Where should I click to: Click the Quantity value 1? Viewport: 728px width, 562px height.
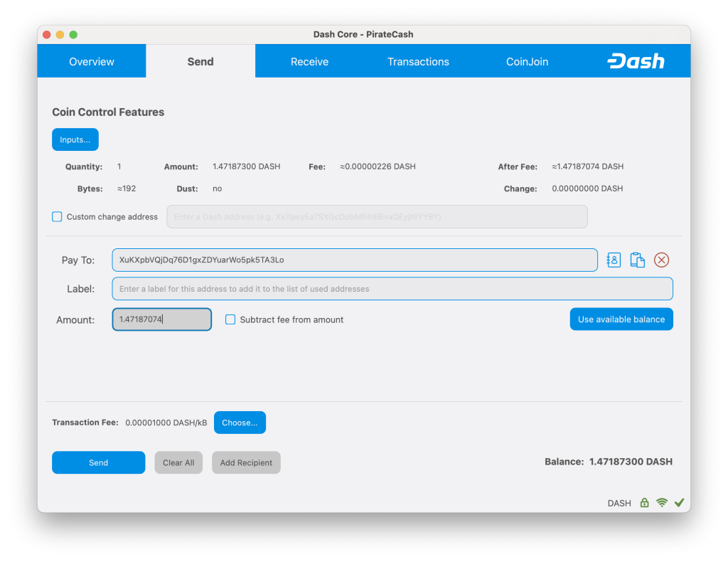pos(119,166)
